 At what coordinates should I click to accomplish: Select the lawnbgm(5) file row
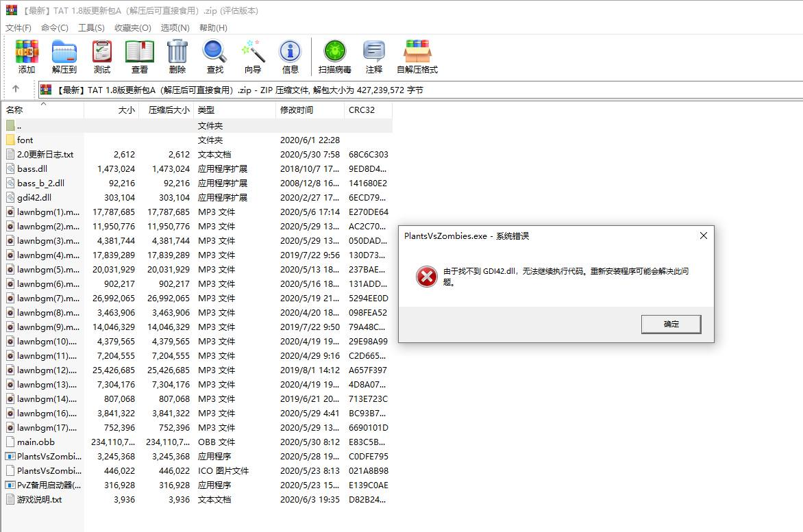click(x=197, y=269)
